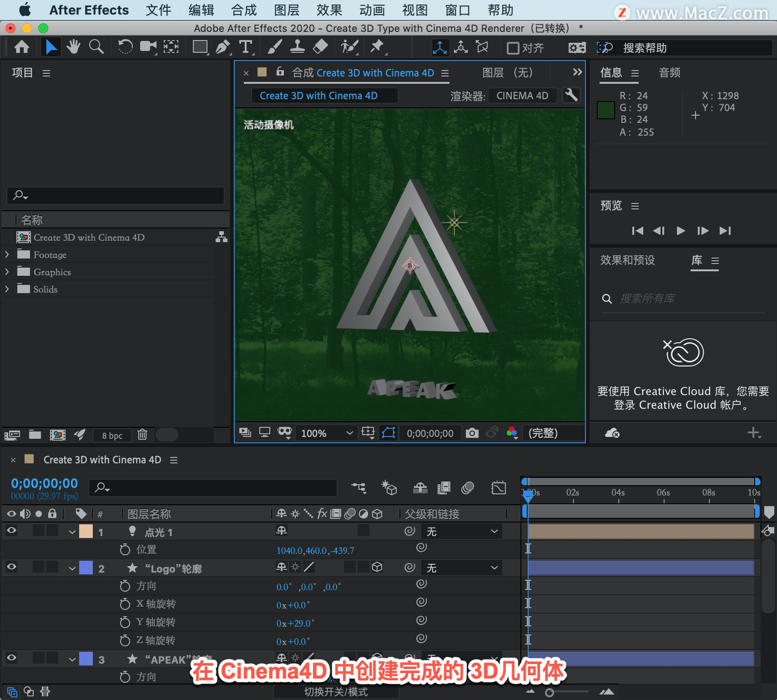Delete selected project item with trash icon
This screenshot has height=700, width=777.
coord(142,435)
